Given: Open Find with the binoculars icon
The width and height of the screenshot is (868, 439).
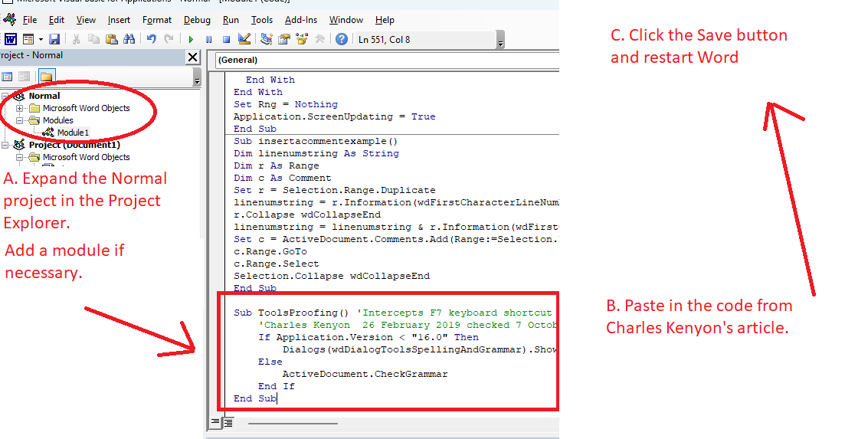Looking at the screenshot, I should [x=129, y=39].
